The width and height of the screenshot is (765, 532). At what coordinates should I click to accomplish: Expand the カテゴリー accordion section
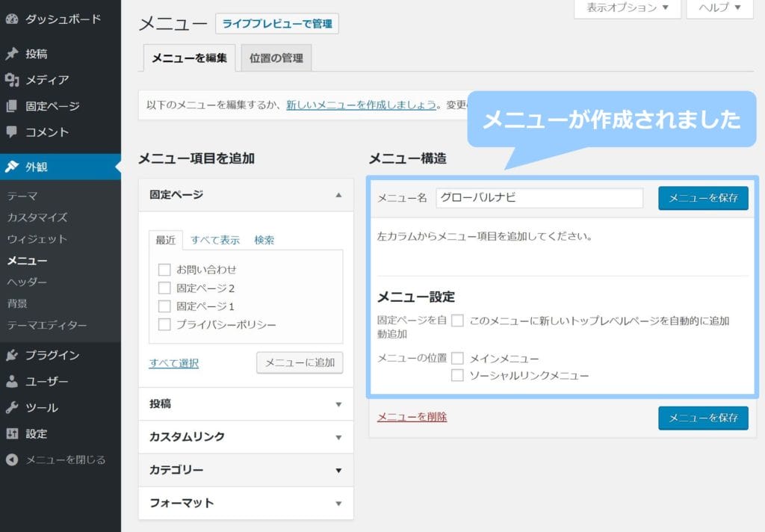(246, 470)
